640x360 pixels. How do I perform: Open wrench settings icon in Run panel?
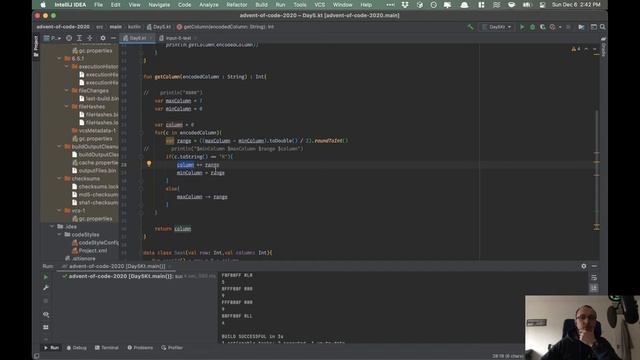(x=46, y=288)
